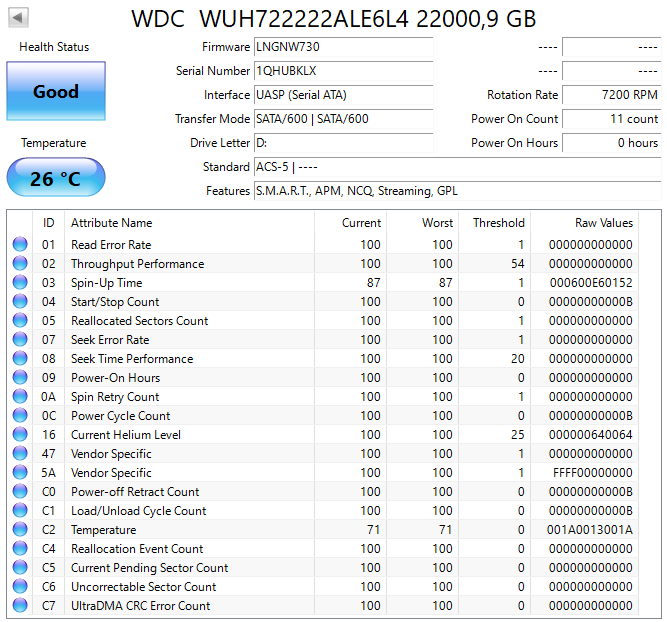The image size is (667, 622).
Task: Click the status orb for Spin-Up Time
Action: (20, 282)
